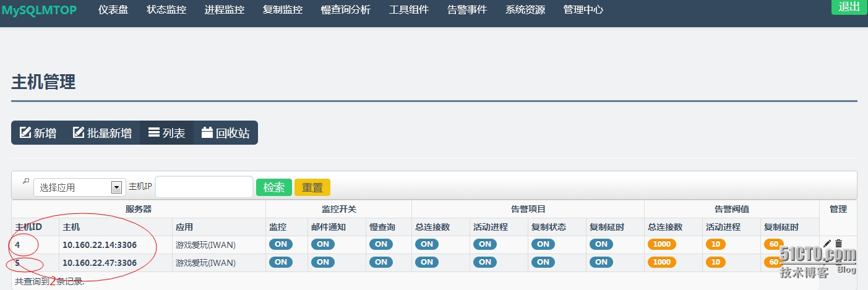The width and height of the screenshot is (868, 290).
Task: Select host 10.160.22.47:3306
Action: (x=100, y=263)
